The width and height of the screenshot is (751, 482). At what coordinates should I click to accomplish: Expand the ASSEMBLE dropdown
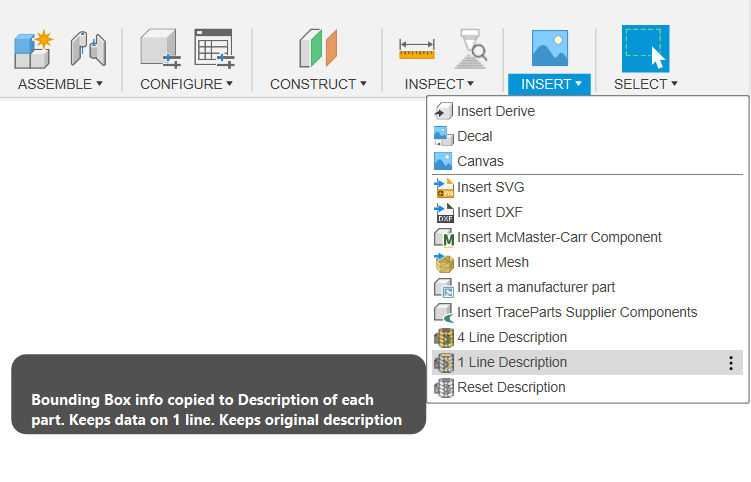coord(60,84)
